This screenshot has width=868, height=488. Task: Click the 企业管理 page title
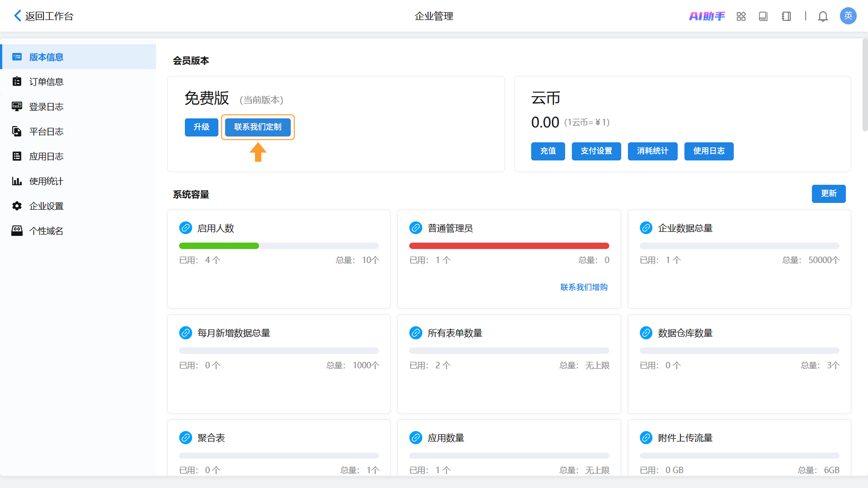[434, 16]
